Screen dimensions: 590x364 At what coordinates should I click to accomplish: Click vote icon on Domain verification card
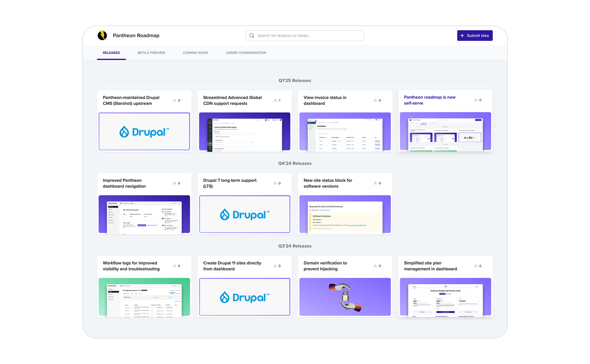point(375,266)
